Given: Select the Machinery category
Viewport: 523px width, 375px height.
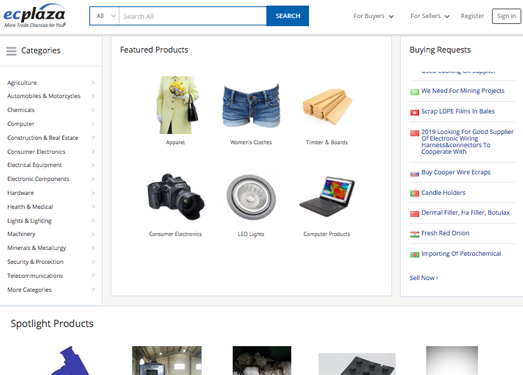Looking at the screenshot, I should tap(21, 234).
